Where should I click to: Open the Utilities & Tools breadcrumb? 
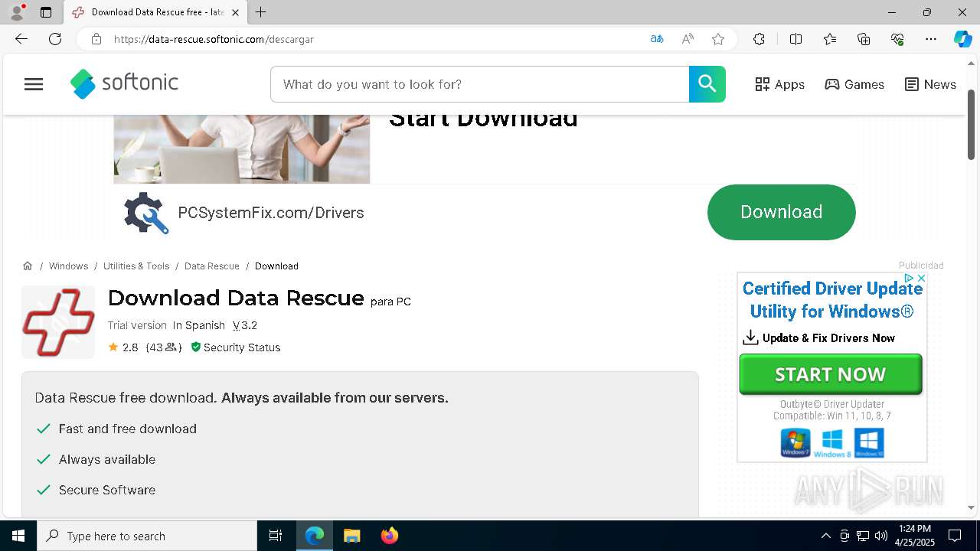click(136, 266)
